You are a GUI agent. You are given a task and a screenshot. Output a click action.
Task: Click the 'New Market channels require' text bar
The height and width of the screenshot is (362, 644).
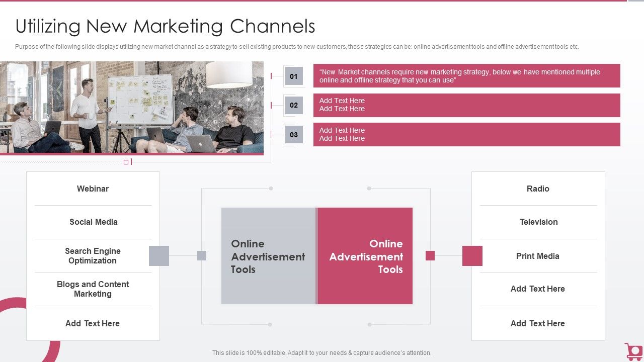coord(467,76)
